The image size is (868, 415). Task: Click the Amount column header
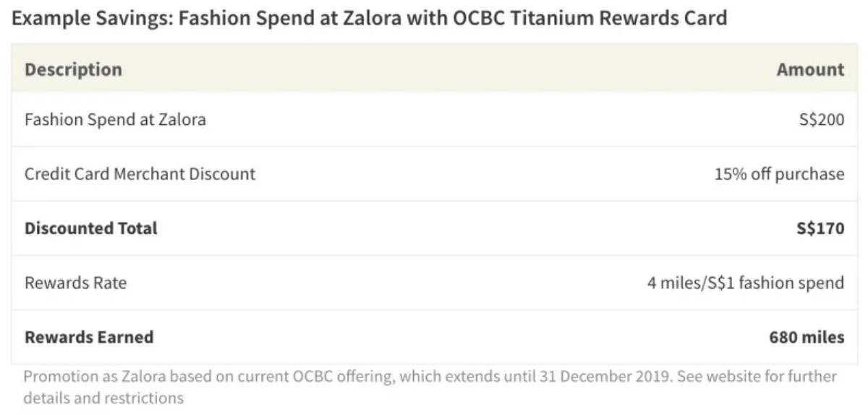tap(810, 70)
